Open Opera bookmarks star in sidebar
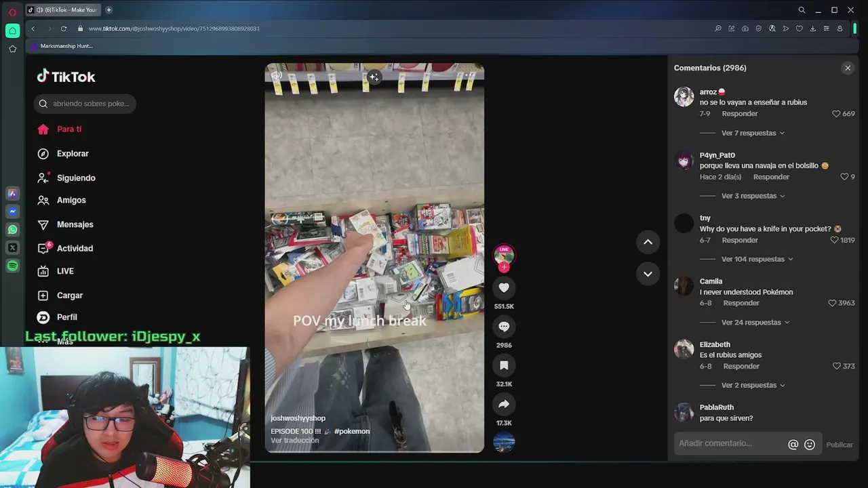Viewport: 868px width, 488px height. point(12,49)
